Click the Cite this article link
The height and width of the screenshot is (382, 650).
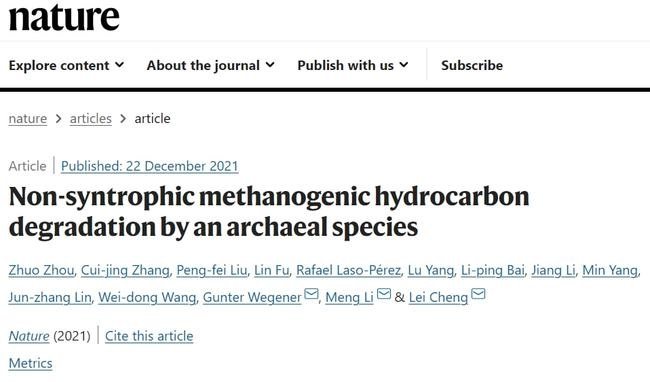click(149, 336)
